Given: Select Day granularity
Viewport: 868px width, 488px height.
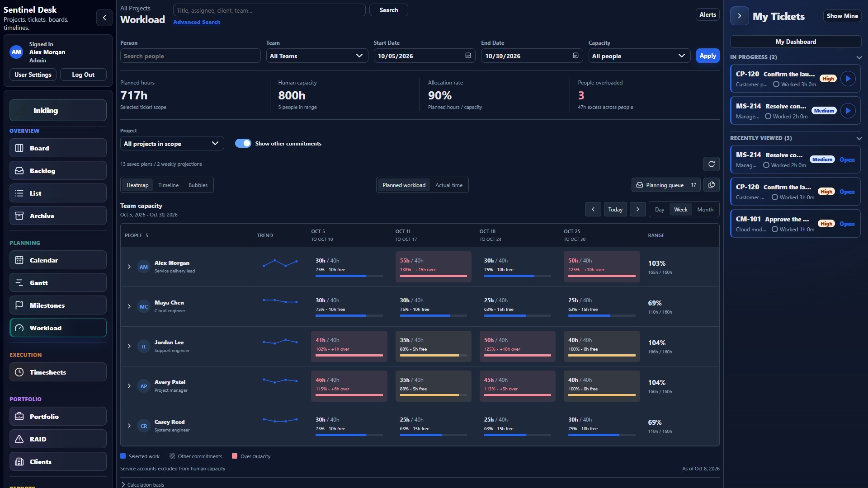Looking at the screenshot, I should 660,210.
